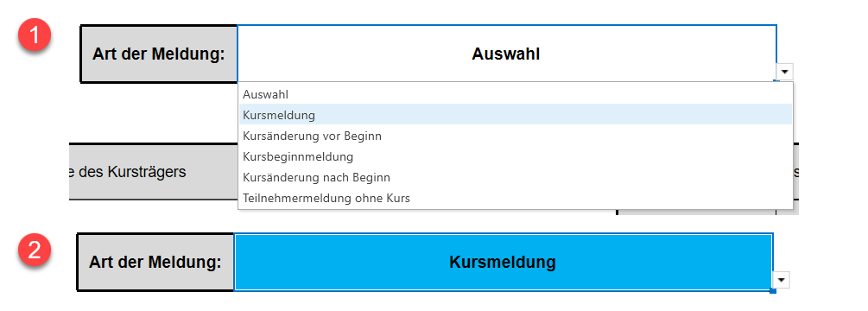Click the blue-filled 'Kursmeldung' cell
Viewport: 868px width, 311px height.
504,263
